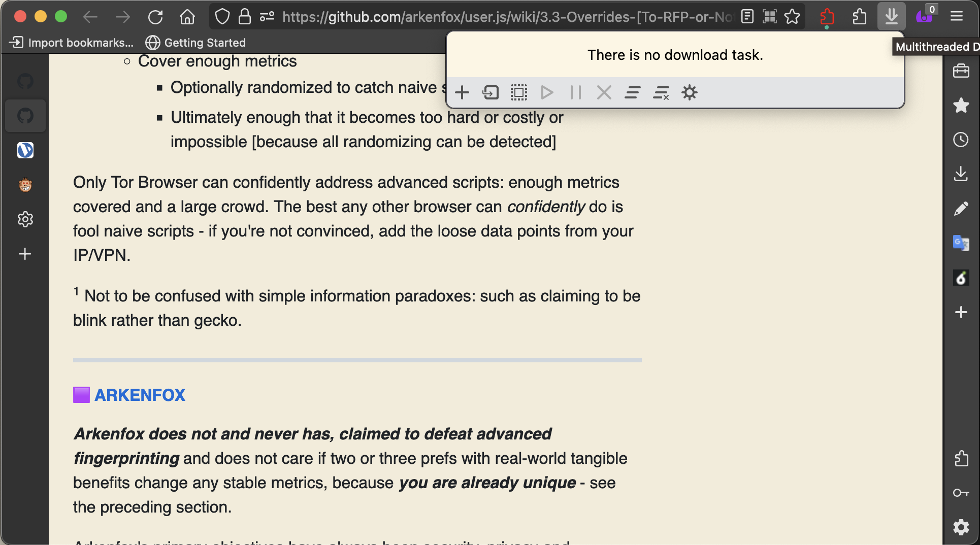Open Getting Started bookmark
Viewport: 980px width, 545px height.
point(195,43)
